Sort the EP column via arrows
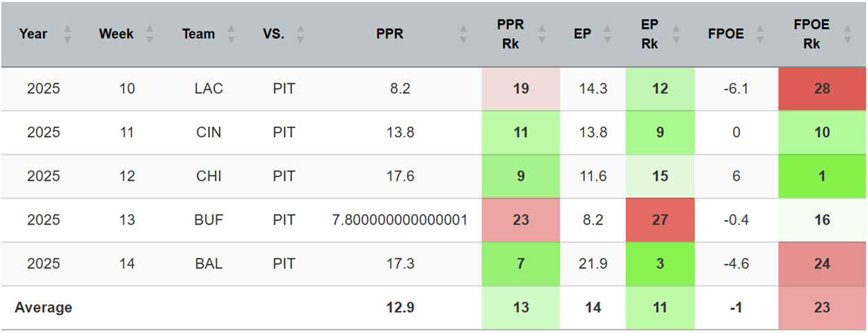Screen dimensions: 868x333 click(x=609, y=34)
